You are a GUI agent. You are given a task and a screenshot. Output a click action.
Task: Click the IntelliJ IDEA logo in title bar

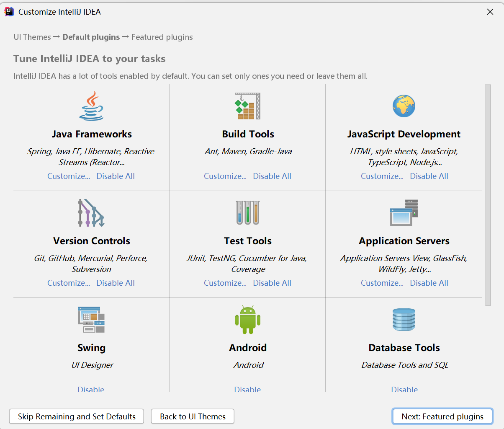point(9,12)
